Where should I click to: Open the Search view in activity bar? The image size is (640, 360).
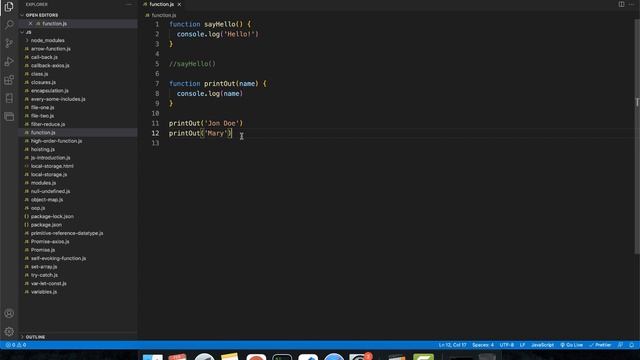9,25
